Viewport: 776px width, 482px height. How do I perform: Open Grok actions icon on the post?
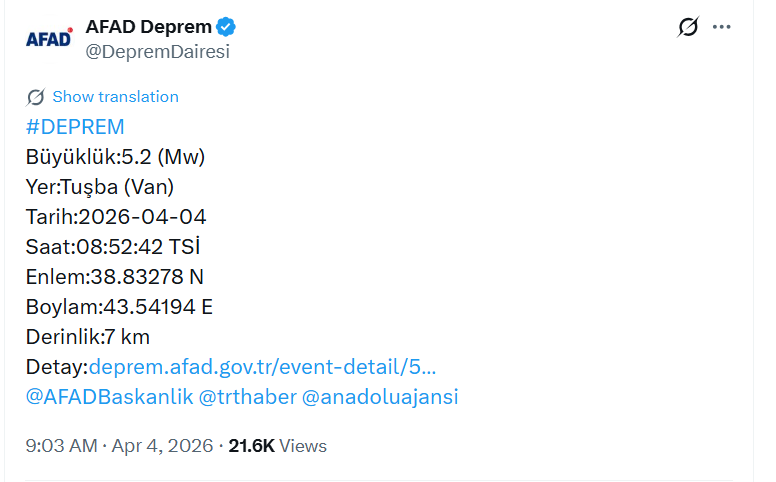click(x=687, y=27)
